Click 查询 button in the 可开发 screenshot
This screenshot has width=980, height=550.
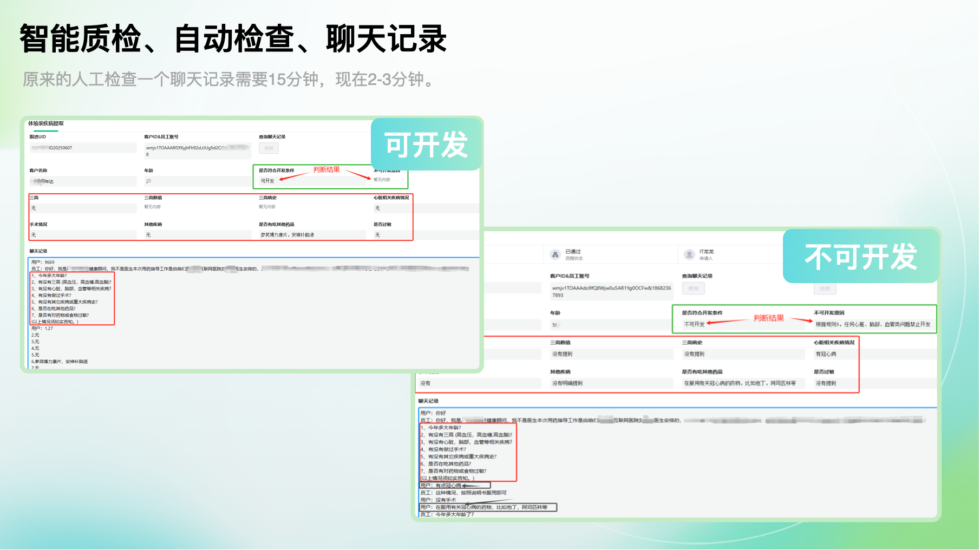click(x=269, y=148)
